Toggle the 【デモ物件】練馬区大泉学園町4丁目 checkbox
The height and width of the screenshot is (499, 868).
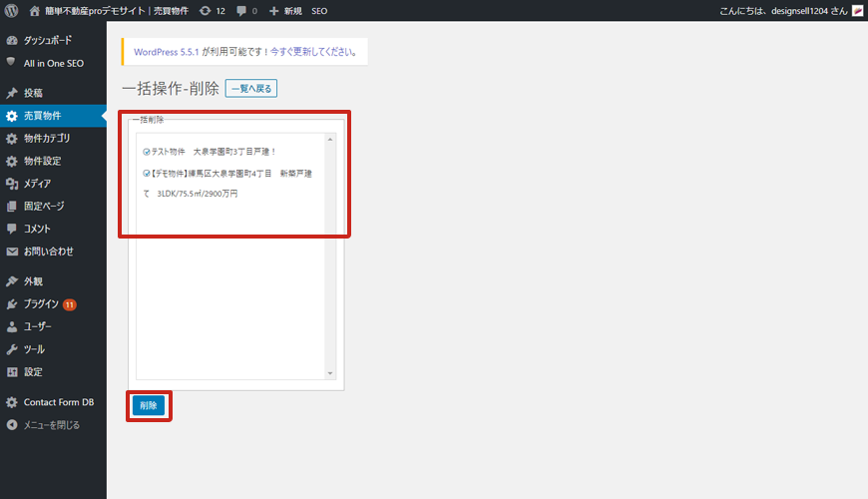pos(147,174)
